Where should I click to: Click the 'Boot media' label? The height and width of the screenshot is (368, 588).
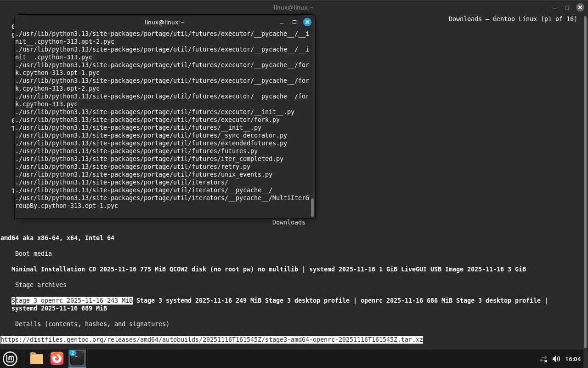point(34,253)
